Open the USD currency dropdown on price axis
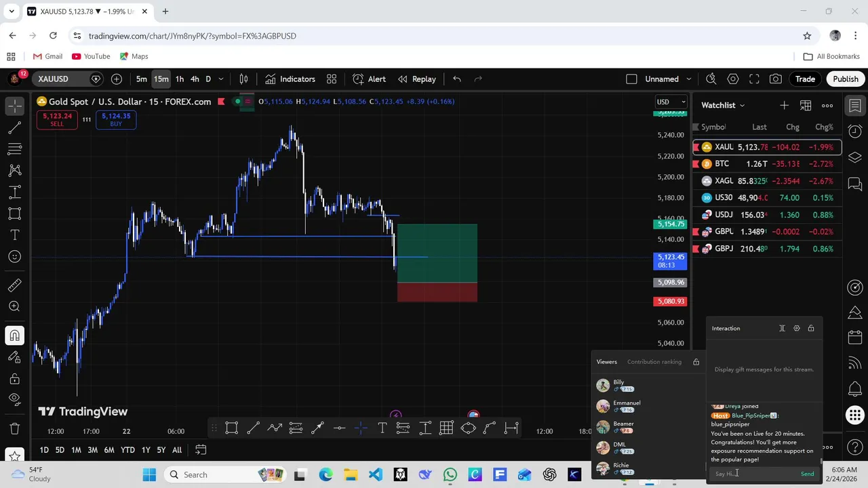The height and width of the screenshot is (488, 868). pos(671,102)
